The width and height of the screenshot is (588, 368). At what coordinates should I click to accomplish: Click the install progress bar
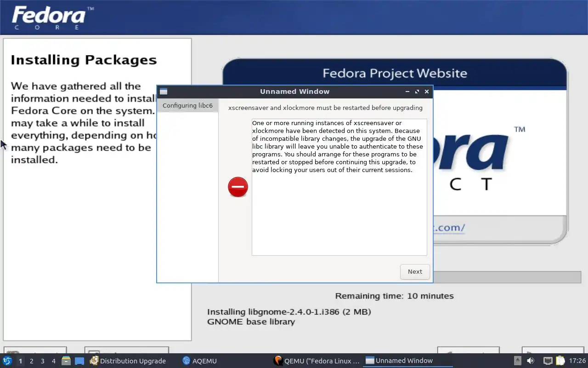click(x=507, y=277)
